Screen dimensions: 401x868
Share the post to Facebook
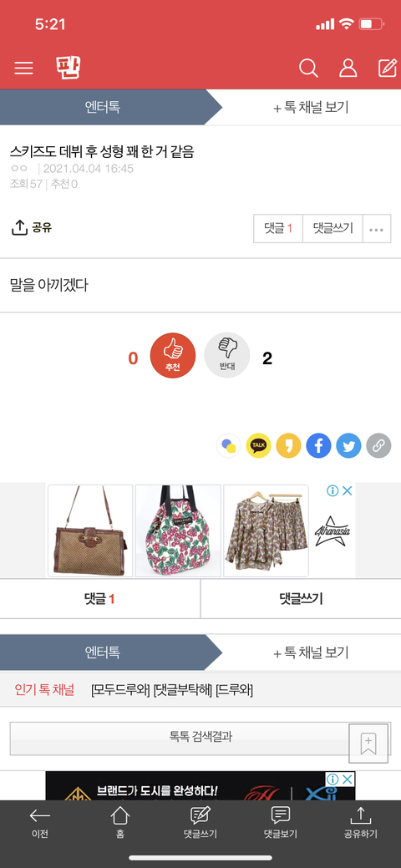[x=318, y=445]
